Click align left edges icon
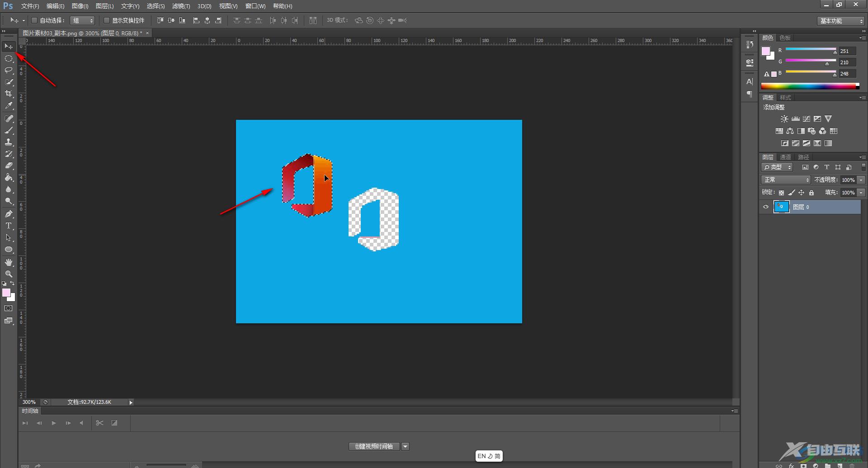This screenshot has width=868, height=468. pos(196,20)
